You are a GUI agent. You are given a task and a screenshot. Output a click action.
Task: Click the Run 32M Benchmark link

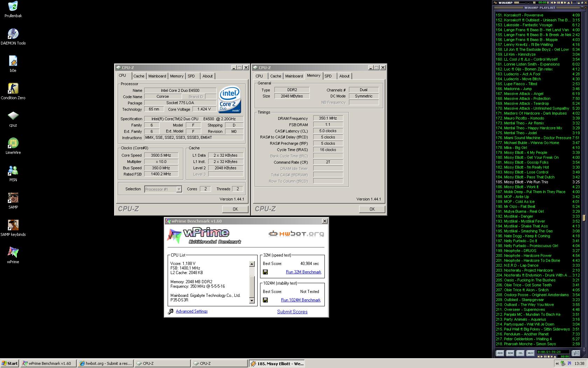(x=303, y=272)
